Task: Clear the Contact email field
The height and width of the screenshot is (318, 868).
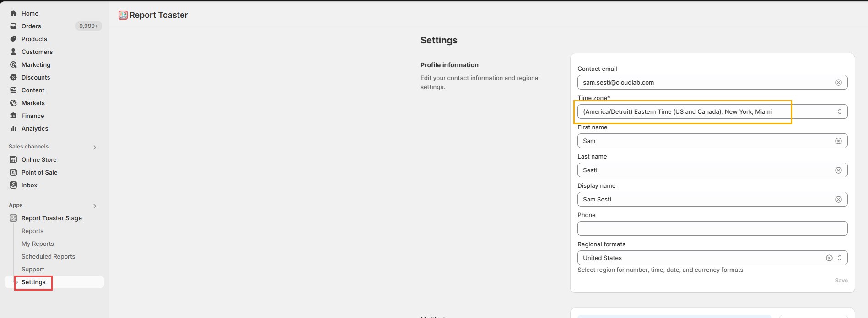Action: 838,83
